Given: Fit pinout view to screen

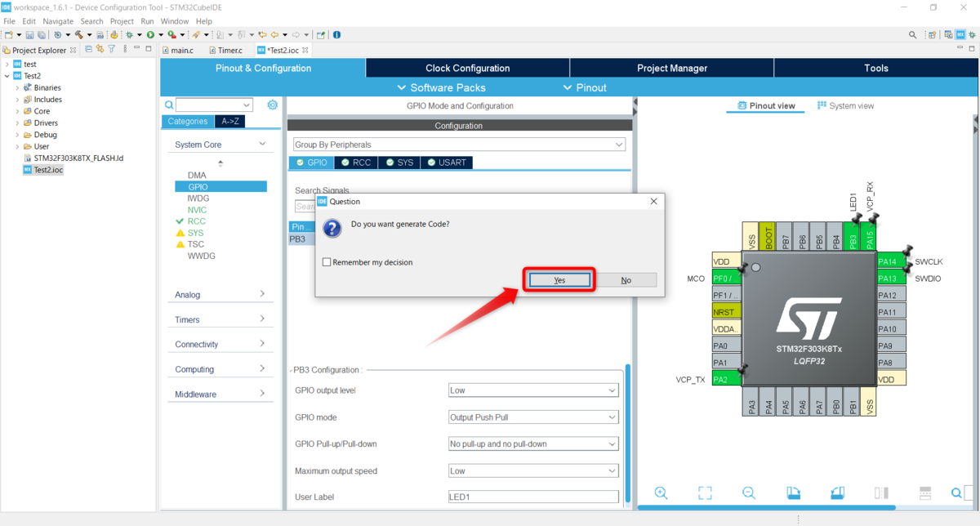Looking at the screenshot, I should coord(705,493).
